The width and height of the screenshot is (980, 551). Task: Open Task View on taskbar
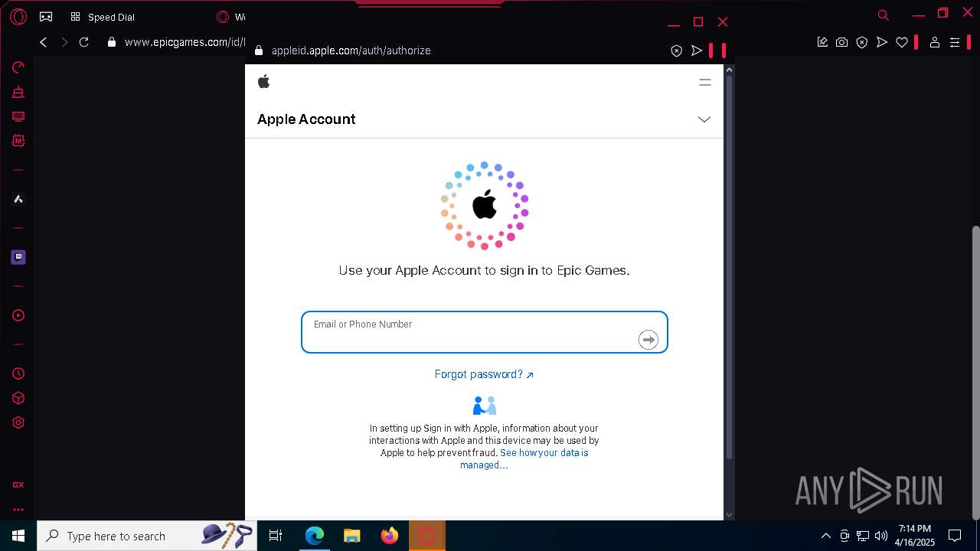276,536
